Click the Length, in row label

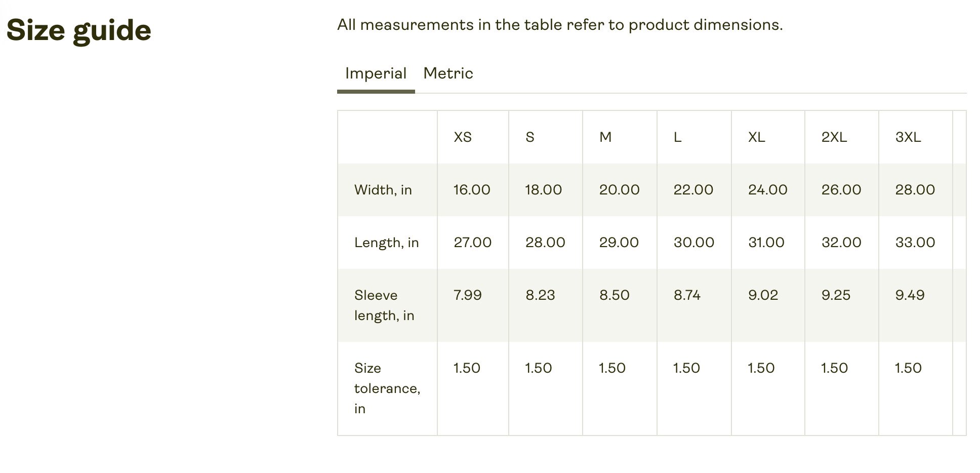pyautogui.click(x=386, y=243)
